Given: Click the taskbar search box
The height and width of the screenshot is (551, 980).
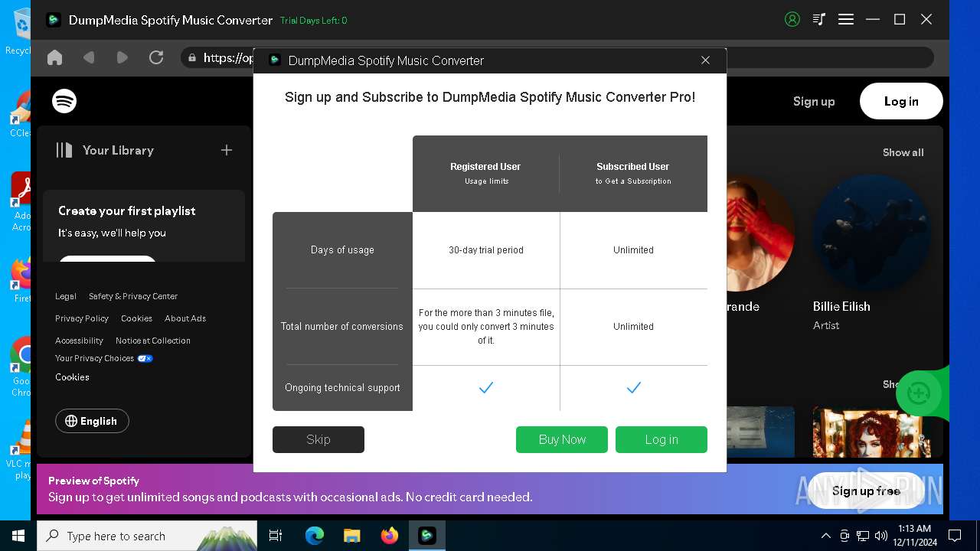Looking at the screenshot, I should tap(147, 536).
